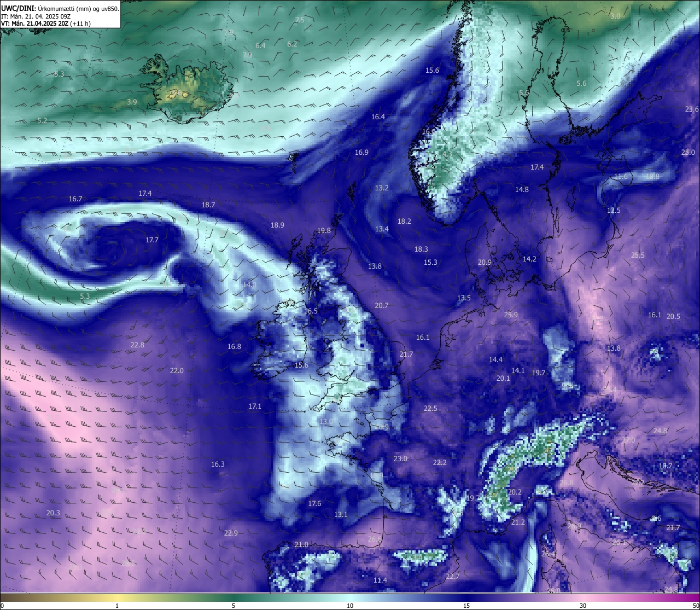The image size is (700, 610).
Task: Click the 20.5 value label
Action: pos(673,316)
